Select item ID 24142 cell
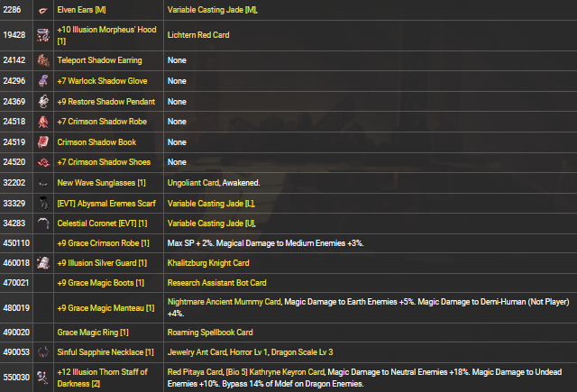This screenshot has width=577, height=392. [x=16, y=60]
